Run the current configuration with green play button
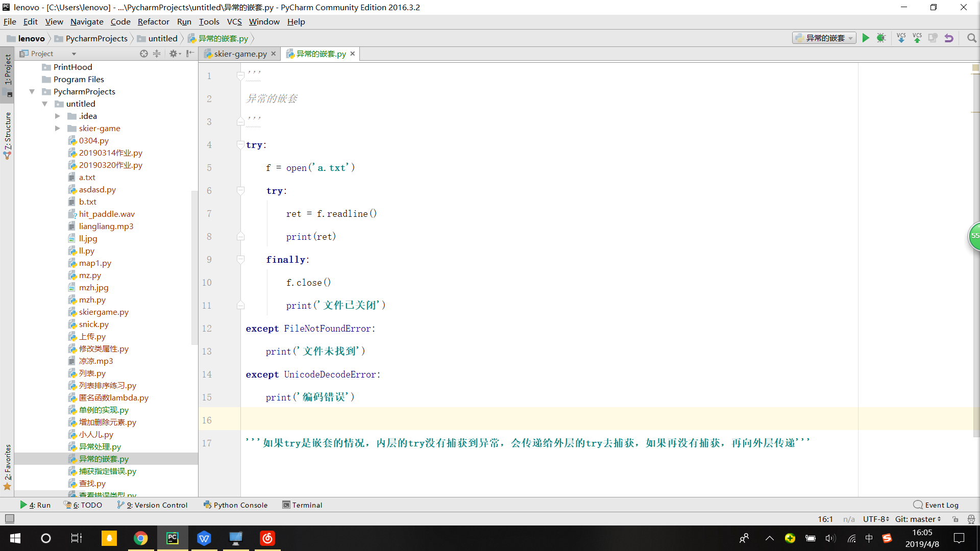The width and height of the screenshot is (980, 551). [866, 38]
